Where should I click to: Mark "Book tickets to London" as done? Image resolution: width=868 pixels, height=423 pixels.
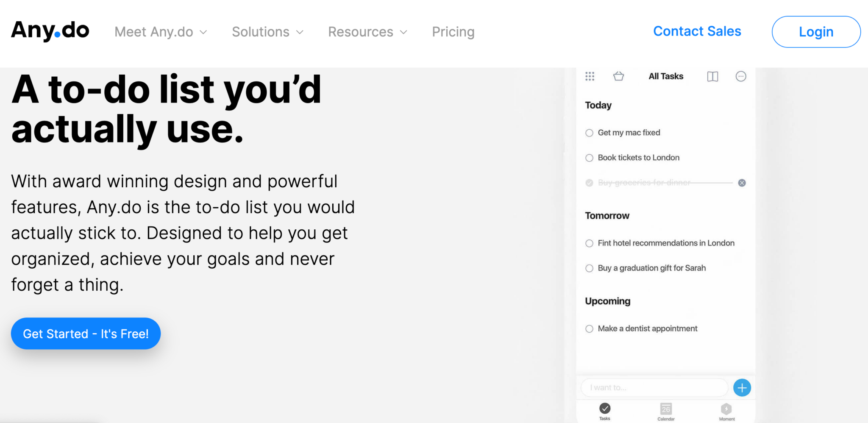coord(589,158)
